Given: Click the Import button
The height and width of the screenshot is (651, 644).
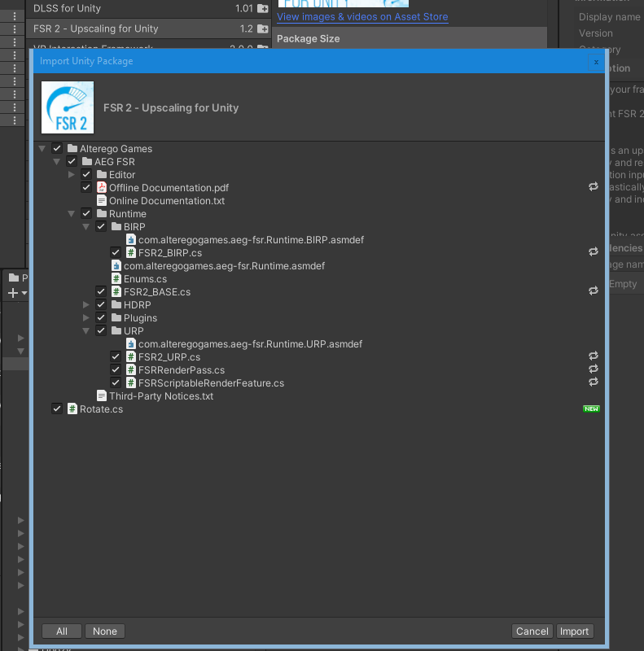Looking at the screenshot, I should click(575, 631).
